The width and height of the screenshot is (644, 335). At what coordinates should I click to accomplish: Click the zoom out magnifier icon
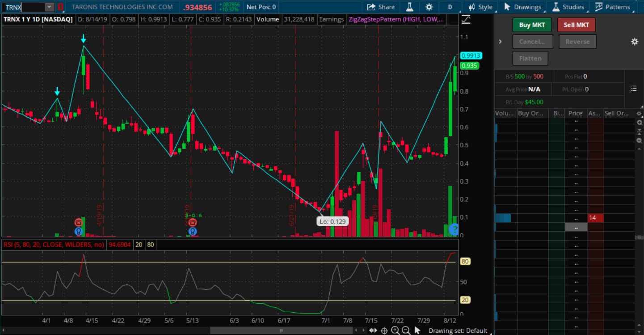click(406, 331)
